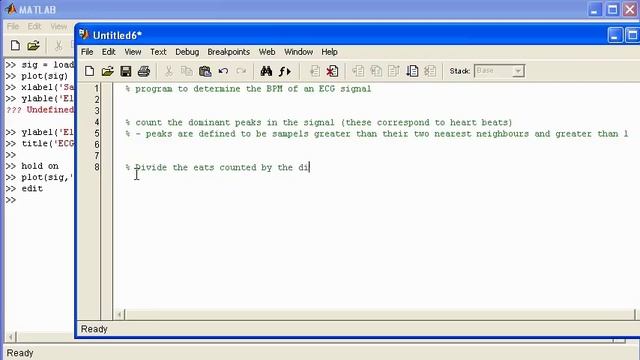640x360 pixels.
Task: Open the Text menu in the editor
Action: pos(158,52)
